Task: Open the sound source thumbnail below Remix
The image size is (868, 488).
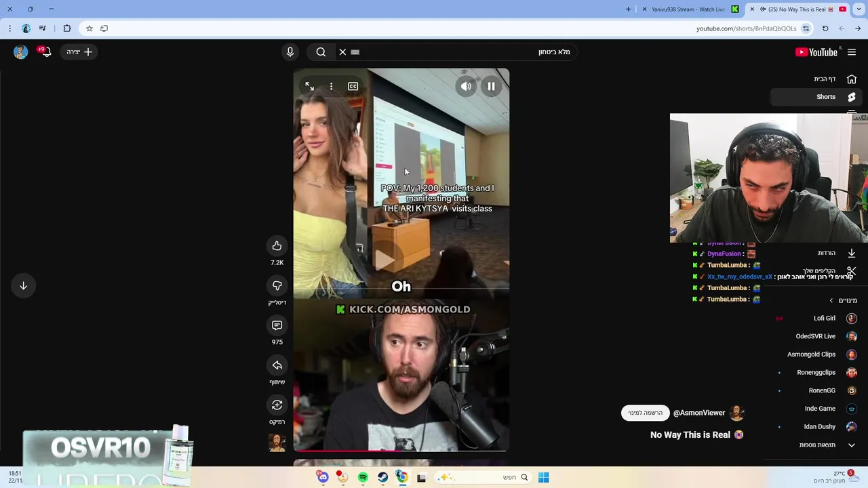Action: [277, 443]
